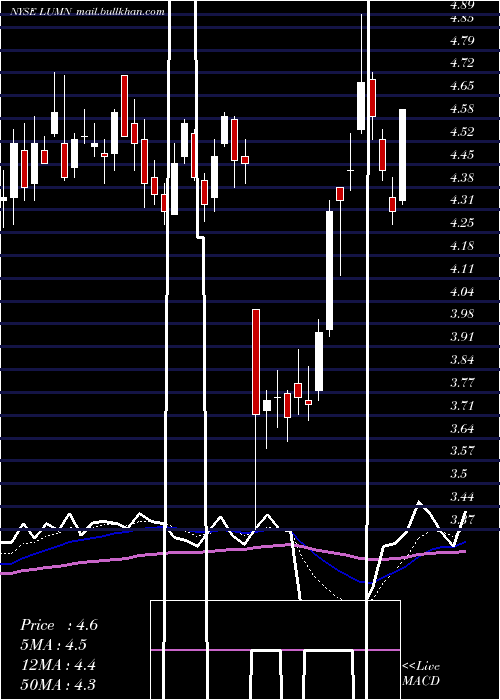Click the 3.5 price axis label
The image size is (500, 700).
(x=459, y=474)
